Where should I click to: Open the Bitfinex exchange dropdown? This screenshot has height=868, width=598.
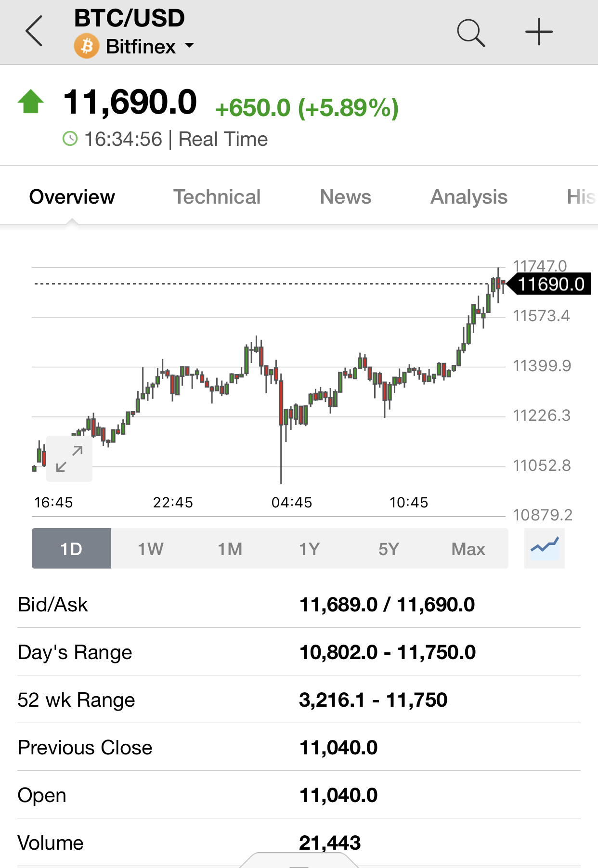(150, 47)
